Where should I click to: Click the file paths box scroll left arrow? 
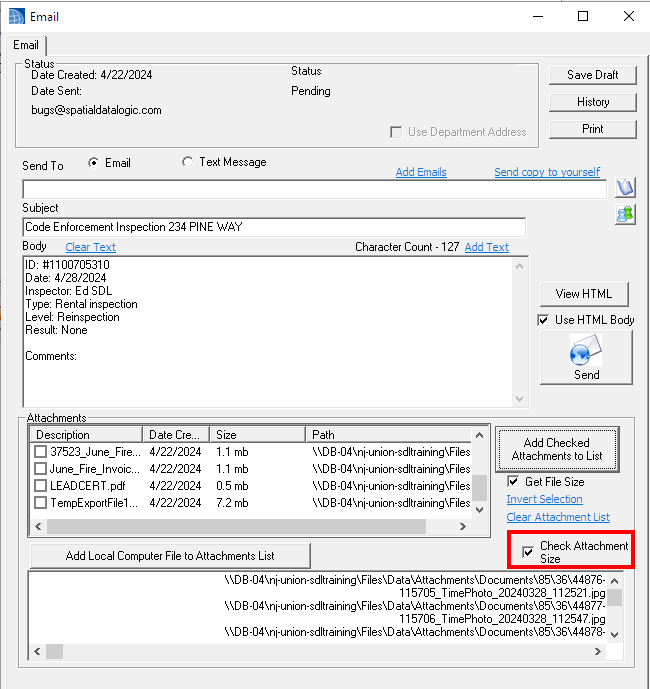[x=37, y=652]
